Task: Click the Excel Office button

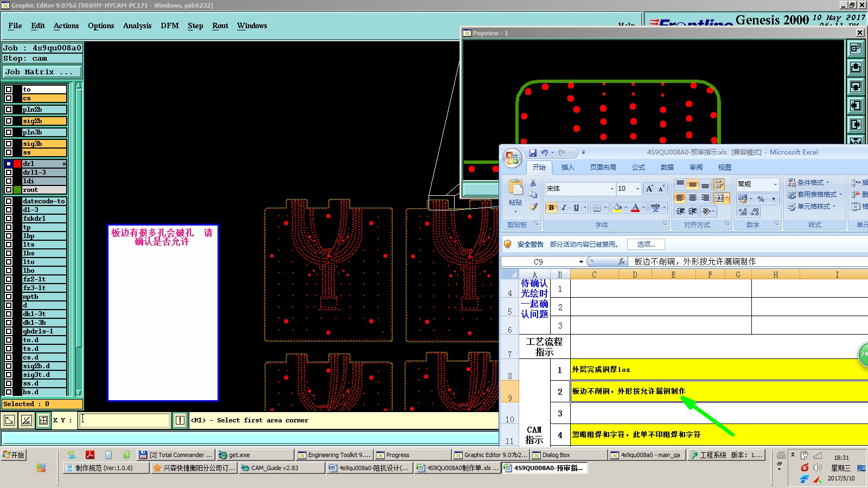Action: tap(512, 158)
